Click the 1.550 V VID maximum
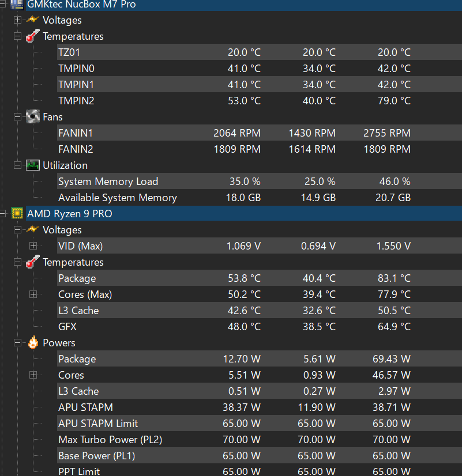Image resolution: width=462 pixels, height=476 pixels. [x=393, y=246]
